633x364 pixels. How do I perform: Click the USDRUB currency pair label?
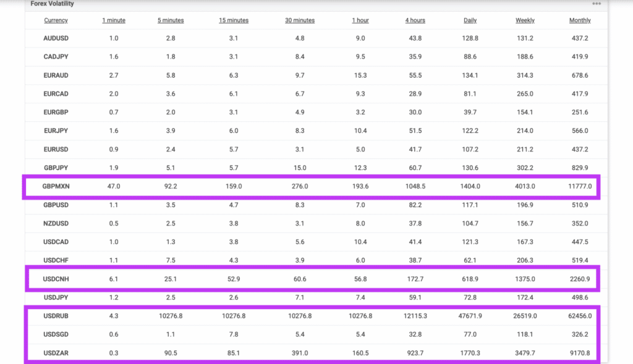[56, 316]
